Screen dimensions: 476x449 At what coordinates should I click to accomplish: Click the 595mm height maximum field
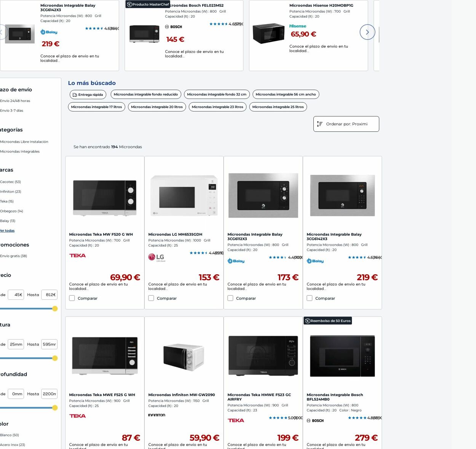click(x=49, y=344)
